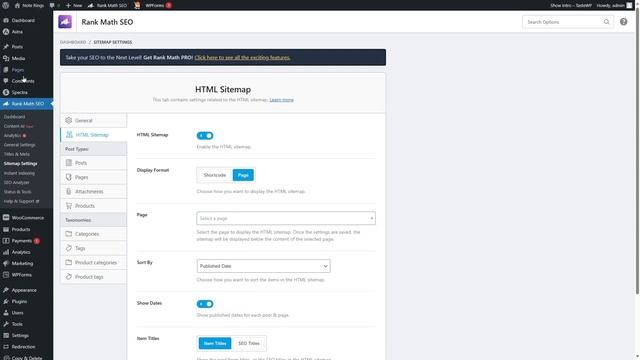Open Status & Tools submenu item

[x=18, y=192]
